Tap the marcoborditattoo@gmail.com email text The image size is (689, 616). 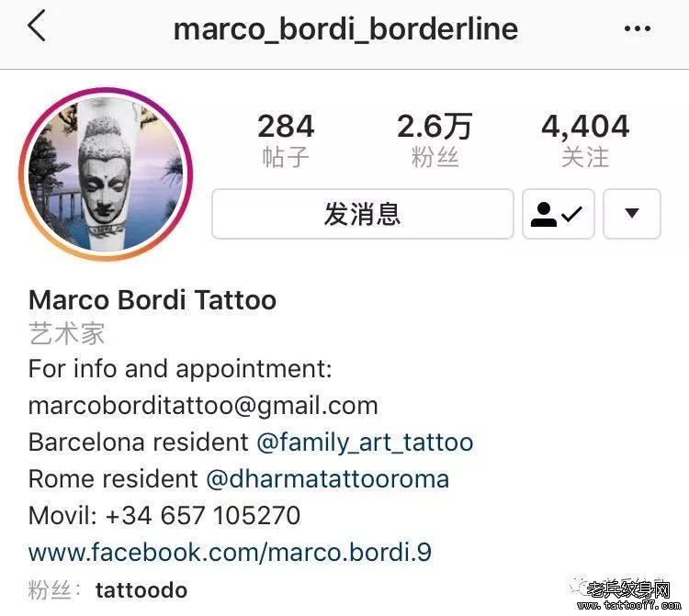tap(203, 406)
